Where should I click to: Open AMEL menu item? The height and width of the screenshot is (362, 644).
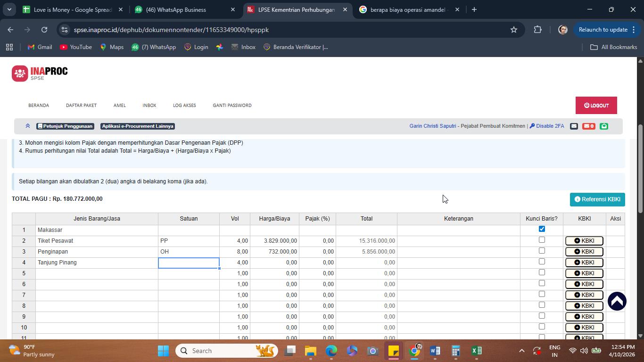120,105
